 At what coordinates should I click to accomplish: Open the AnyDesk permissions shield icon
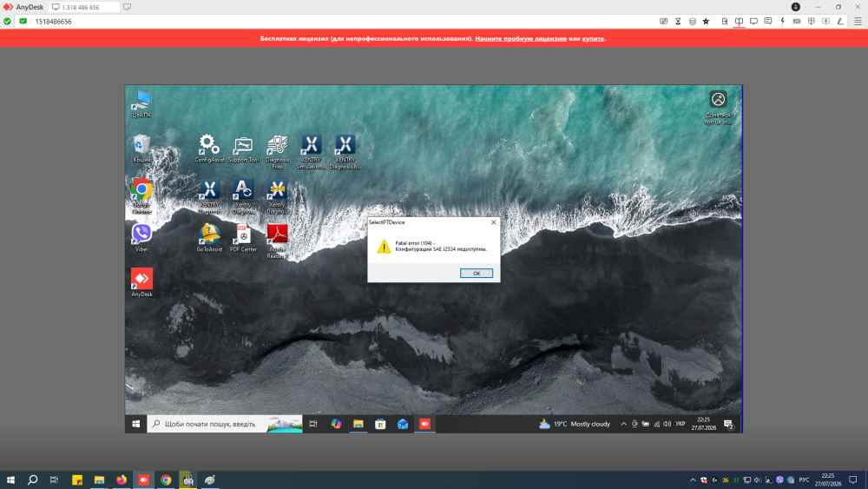811,21
